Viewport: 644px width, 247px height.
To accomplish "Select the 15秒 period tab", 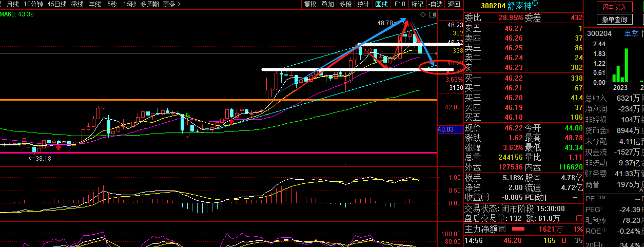I will click(129, 4).
